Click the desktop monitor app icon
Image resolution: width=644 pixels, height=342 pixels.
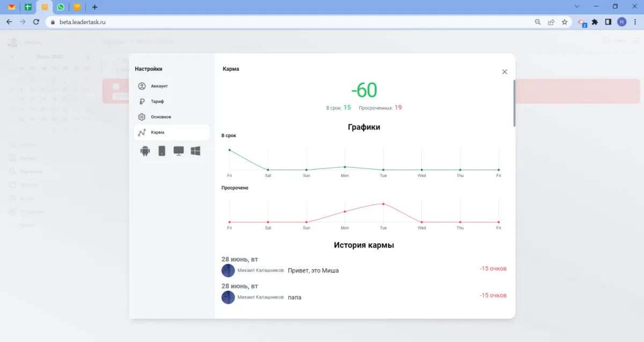tap(179, 151)
